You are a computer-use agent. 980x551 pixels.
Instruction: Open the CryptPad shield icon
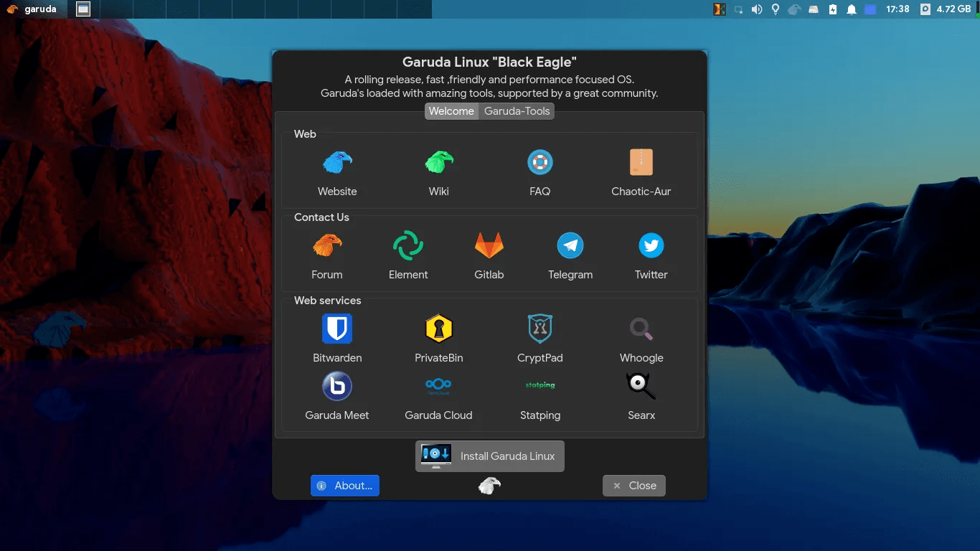point(540,329)
